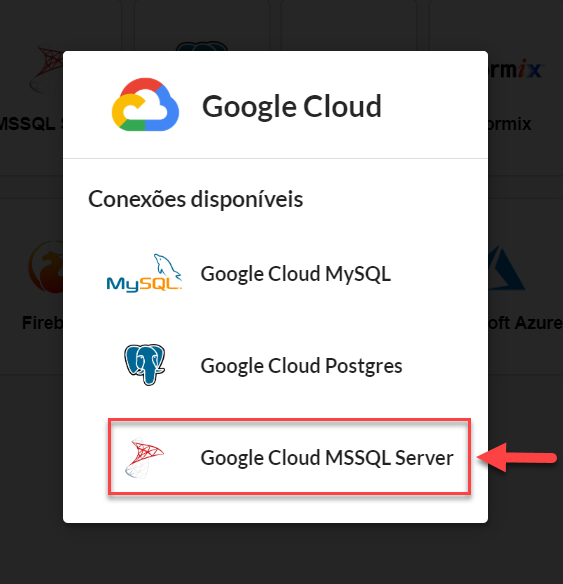Click the Conexões disponíveis heading

click(x=195, y=199)
